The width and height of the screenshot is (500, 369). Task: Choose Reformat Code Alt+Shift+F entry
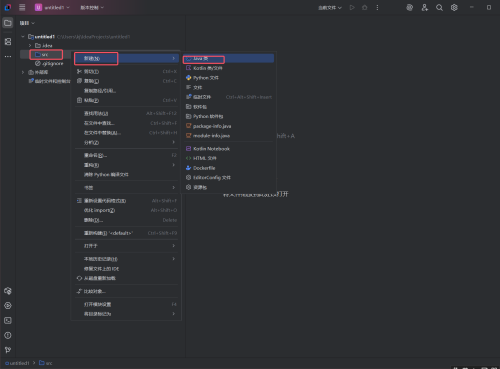point(126,201)
